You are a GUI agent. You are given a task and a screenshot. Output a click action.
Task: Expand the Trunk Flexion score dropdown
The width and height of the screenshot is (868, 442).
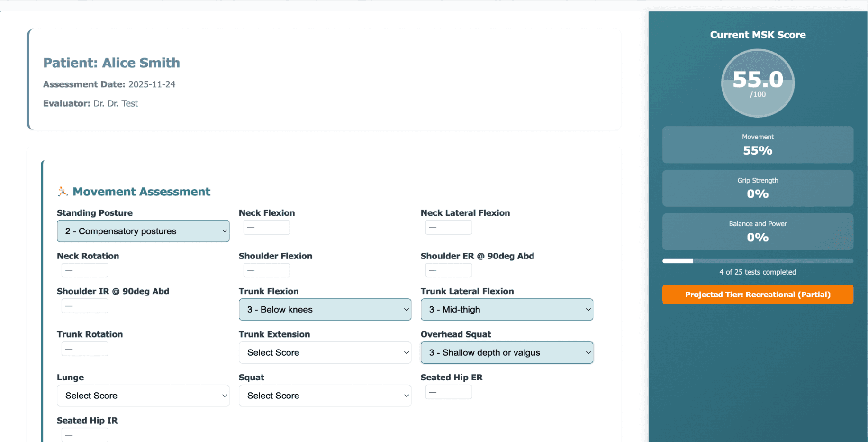(x=325, y=310)
